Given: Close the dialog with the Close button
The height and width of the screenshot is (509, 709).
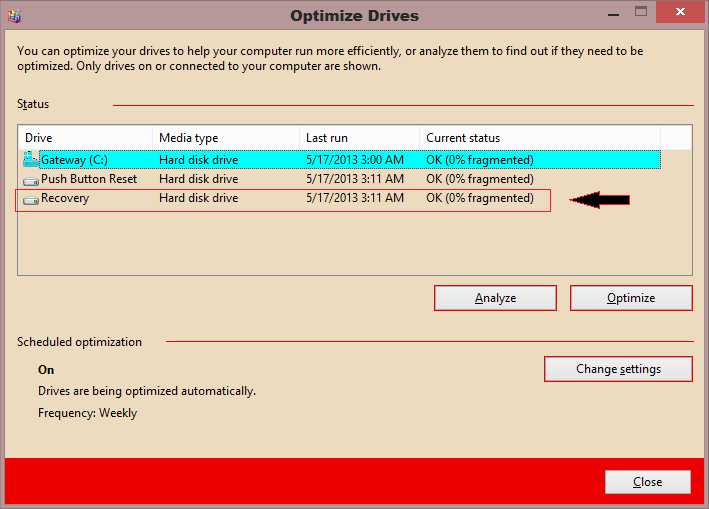Looking at the screenshot, I should point(648,482).
